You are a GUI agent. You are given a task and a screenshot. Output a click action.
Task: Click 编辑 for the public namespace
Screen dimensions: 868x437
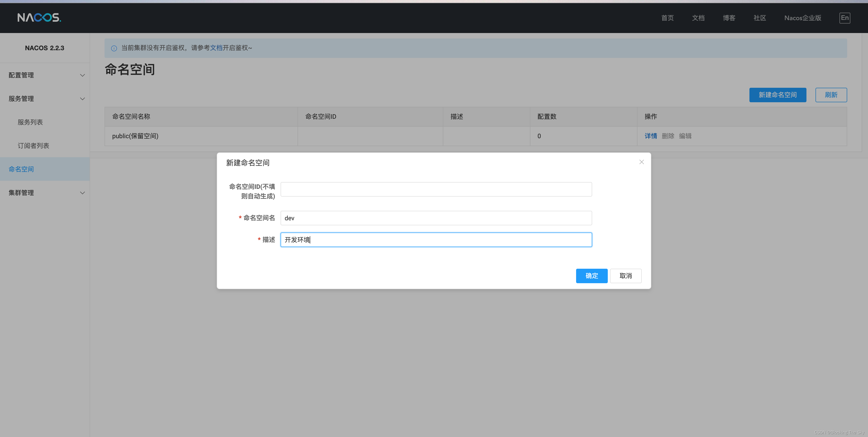pyautogui.click(x=685, y=136)
